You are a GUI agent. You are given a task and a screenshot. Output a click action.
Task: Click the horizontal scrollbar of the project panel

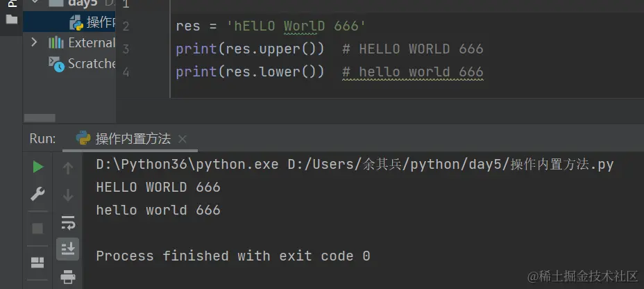(40, 118)
